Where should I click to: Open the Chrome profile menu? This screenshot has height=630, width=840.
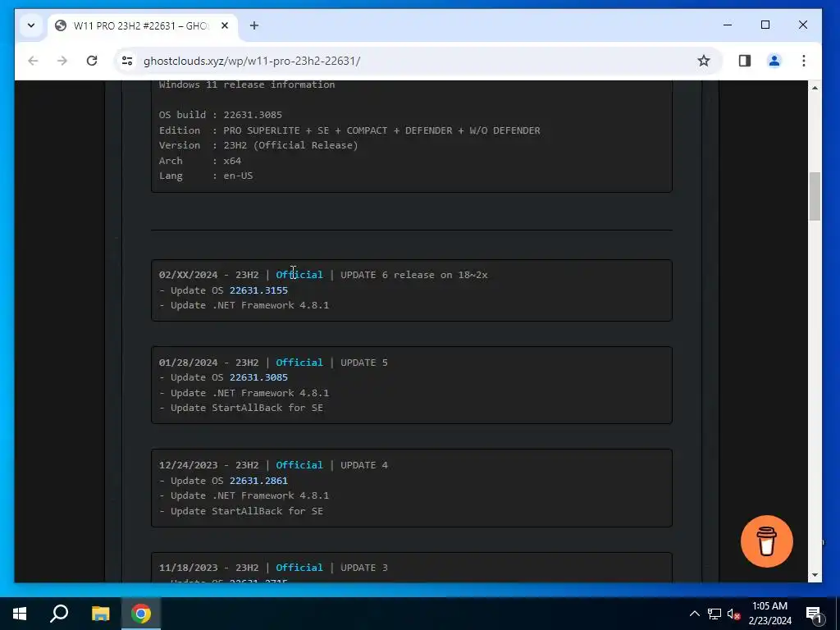coord(774,61)
